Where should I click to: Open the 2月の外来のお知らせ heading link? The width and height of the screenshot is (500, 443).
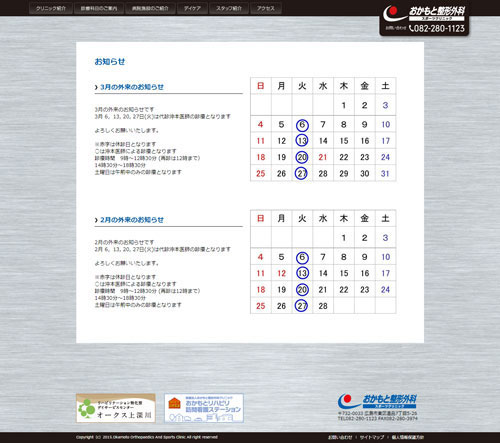click(132, 220)
